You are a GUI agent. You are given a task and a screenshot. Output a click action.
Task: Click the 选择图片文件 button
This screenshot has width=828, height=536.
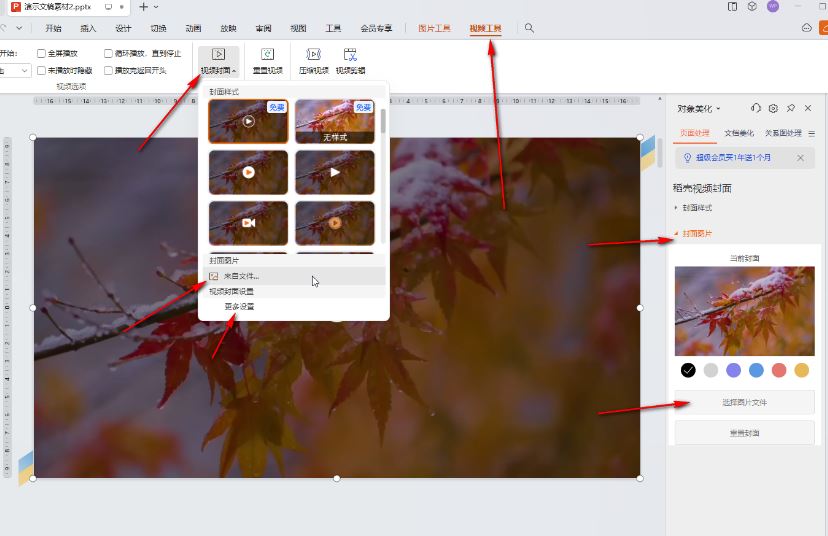pos(744,402)
